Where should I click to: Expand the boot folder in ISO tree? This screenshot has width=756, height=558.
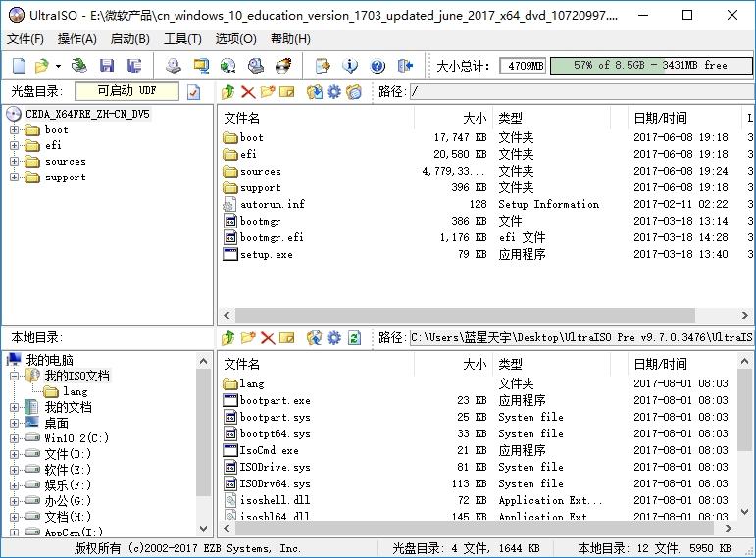click(x=14, y=129)
